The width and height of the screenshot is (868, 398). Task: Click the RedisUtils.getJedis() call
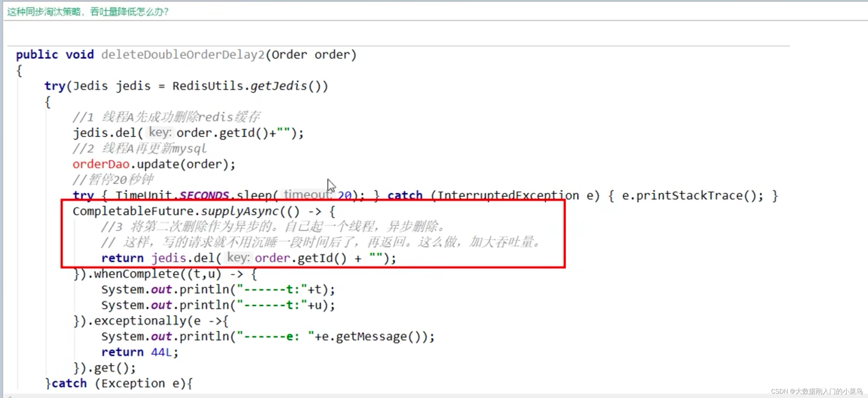[x=250, y=86]
